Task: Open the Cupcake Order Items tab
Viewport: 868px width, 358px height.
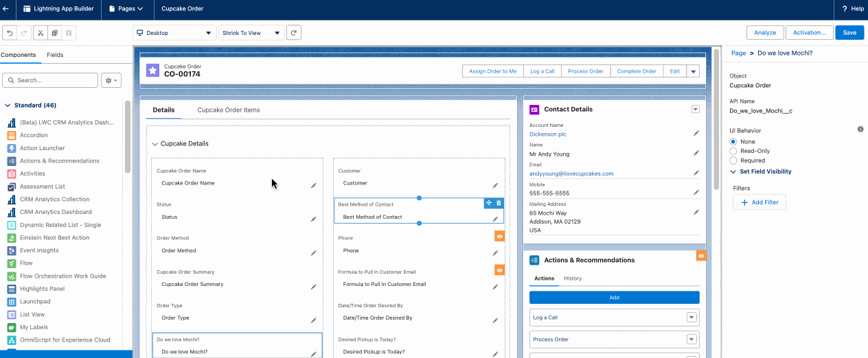Action: pos(229,110)
